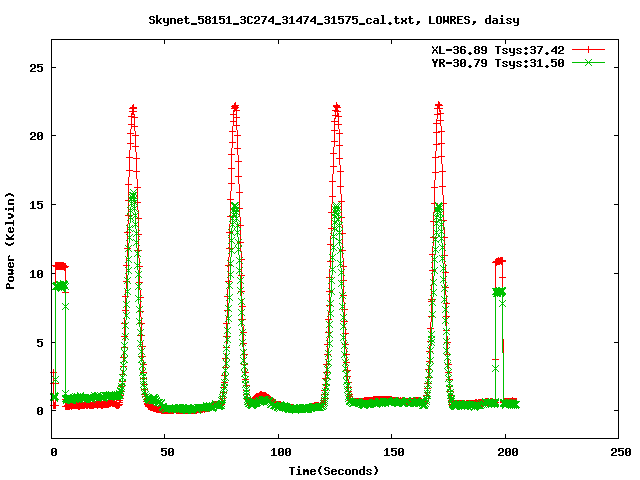
Task: Click the Power (Kelvin) y-axis label
Action: (10, 241)
